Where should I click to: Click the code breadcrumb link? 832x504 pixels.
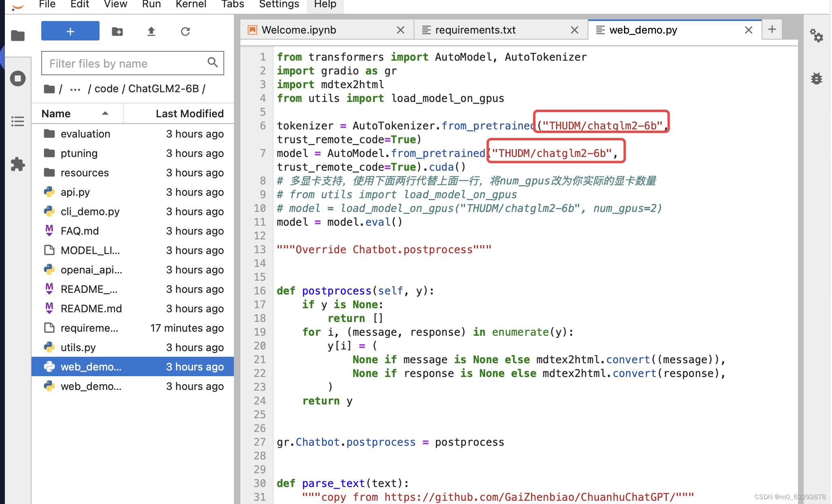[106, 89]
